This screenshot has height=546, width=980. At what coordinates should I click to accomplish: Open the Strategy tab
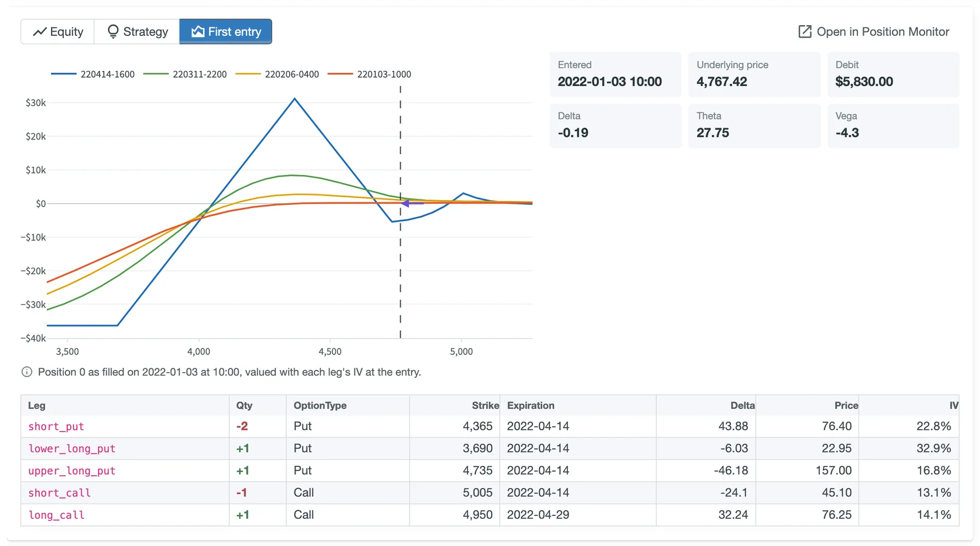[x=137, y=32]
